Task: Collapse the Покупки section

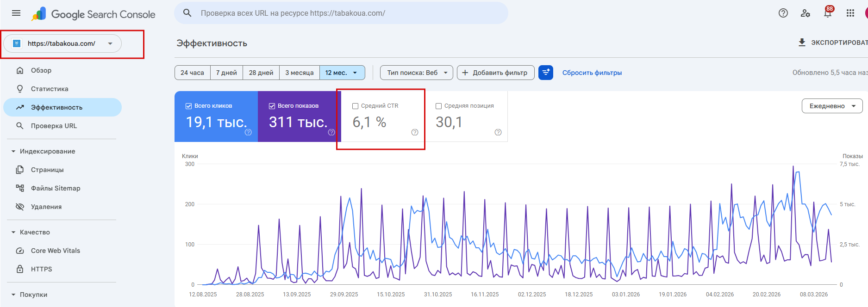Action: coord(13,295)
